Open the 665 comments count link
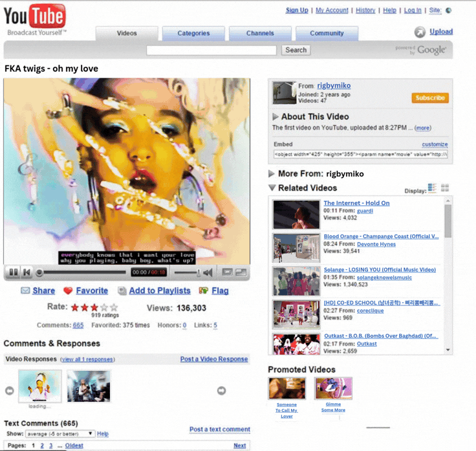The width and height of the screenshot is (476, 451). click(x=78, y=325)
